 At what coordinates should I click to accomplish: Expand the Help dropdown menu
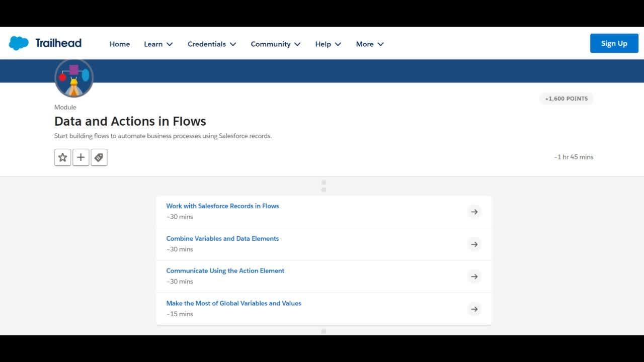[x=328, y=44]
